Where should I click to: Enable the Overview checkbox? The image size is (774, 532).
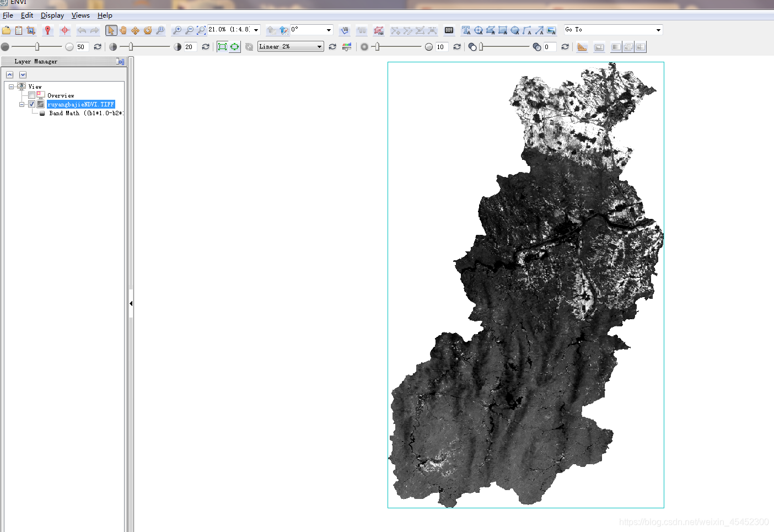click(32, 95)
